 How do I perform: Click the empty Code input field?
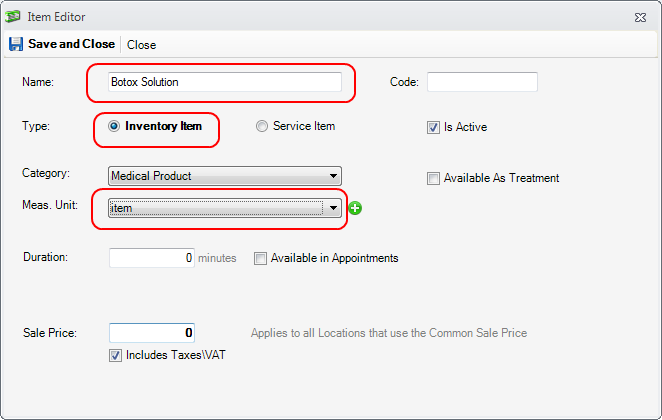[x=482, y=82]
